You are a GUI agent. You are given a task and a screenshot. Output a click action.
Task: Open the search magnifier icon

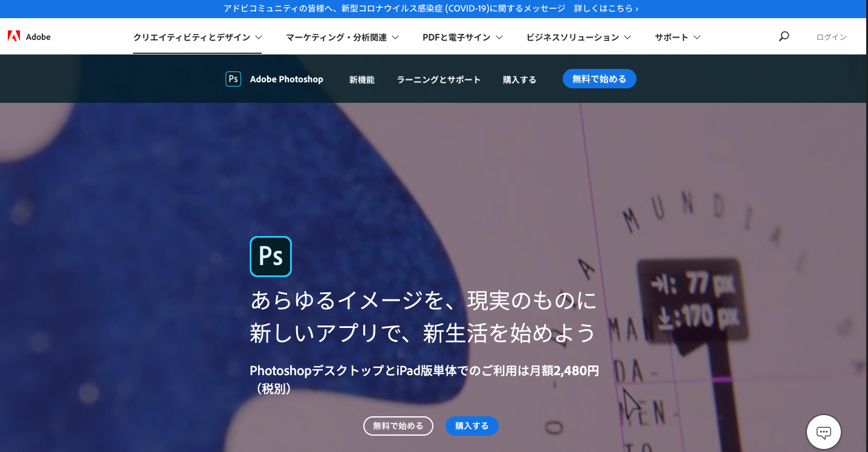[784, 36]
